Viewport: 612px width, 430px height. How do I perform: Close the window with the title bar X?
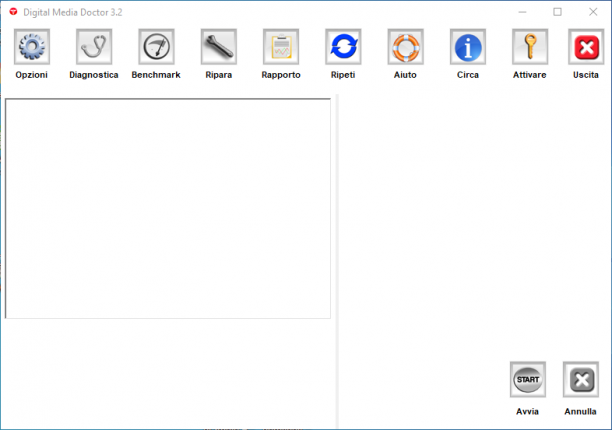(593, 12)
